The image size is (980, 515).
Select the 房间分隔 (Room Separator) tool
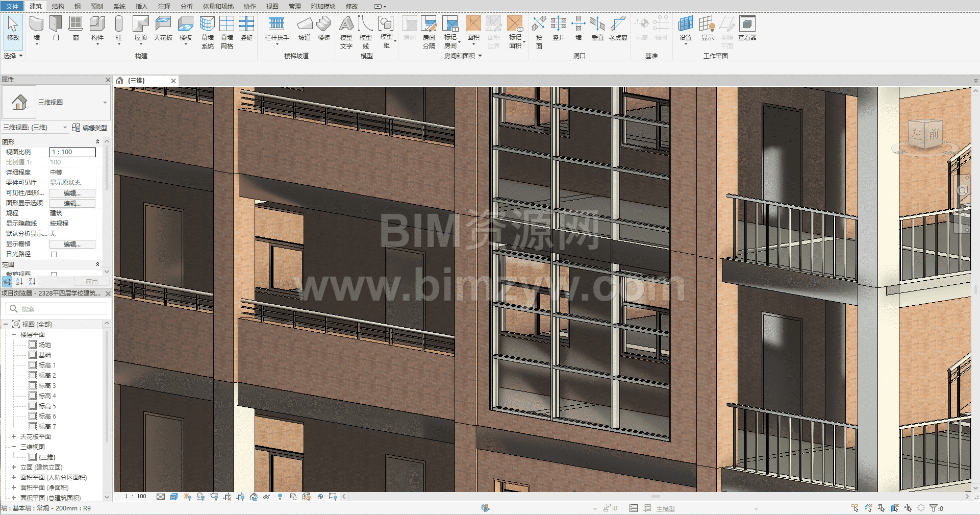(429, 32)
